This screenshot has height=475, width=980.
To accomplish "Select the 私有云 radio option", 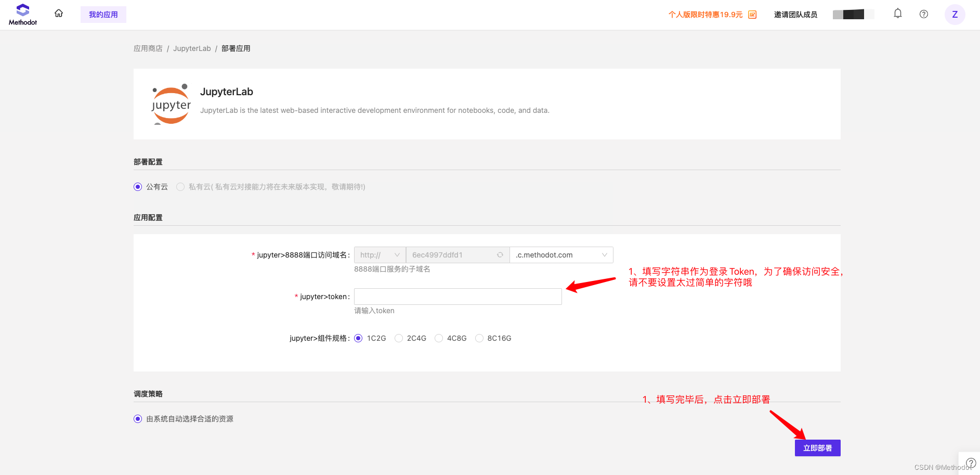I will [x=180, y=187].
